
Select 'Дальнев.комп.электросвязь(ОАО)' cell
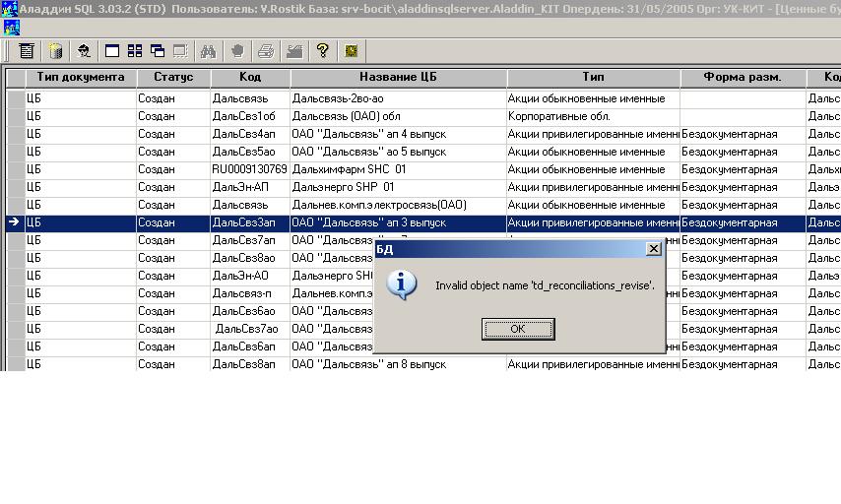point(398,205)
